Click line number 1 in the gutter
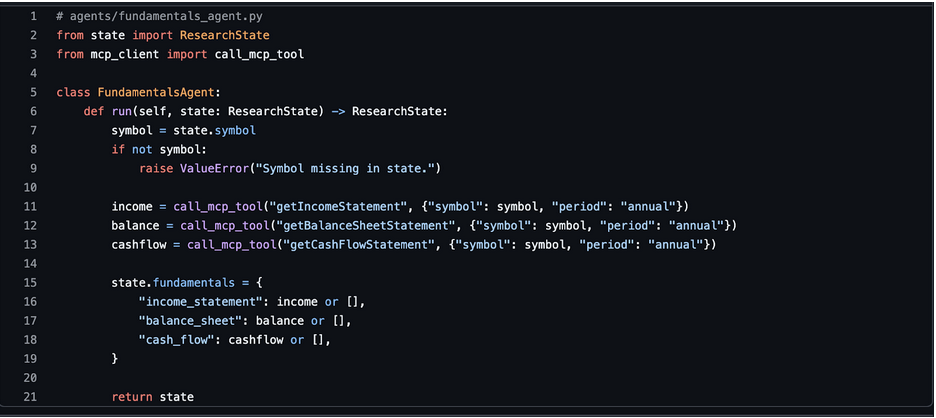 pos(33,16)
